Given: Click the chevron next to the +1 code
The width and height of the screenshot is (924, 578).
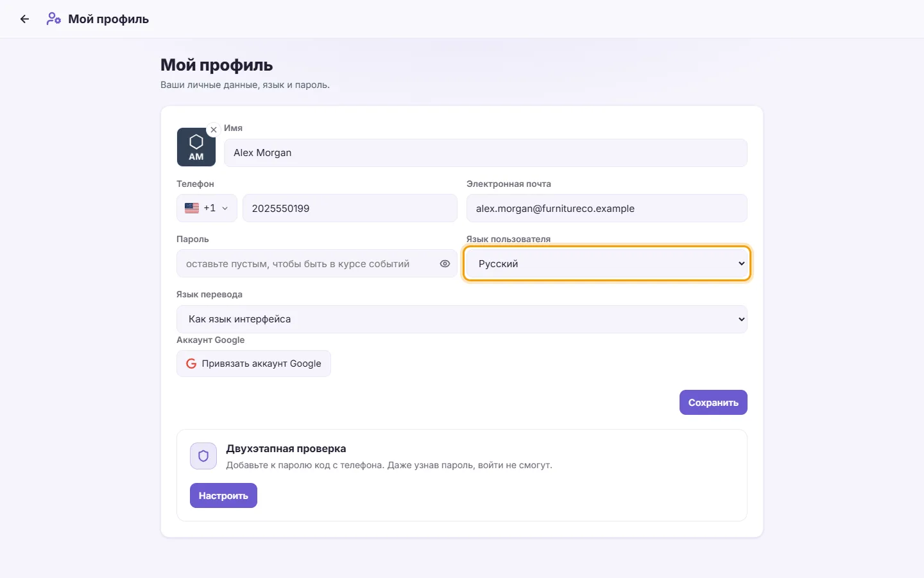Looking at the screenshot, I should (225, 209).
